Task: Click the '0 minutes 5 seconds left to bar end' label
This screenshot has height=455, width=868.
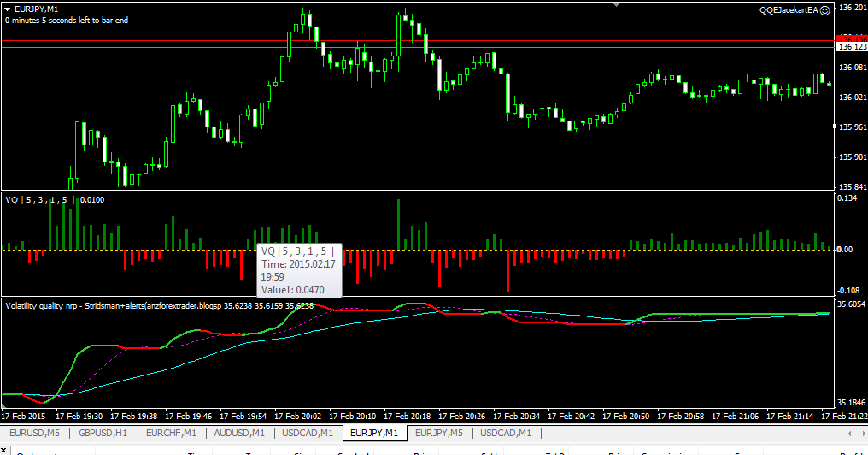Action: [x=67, y=21]
